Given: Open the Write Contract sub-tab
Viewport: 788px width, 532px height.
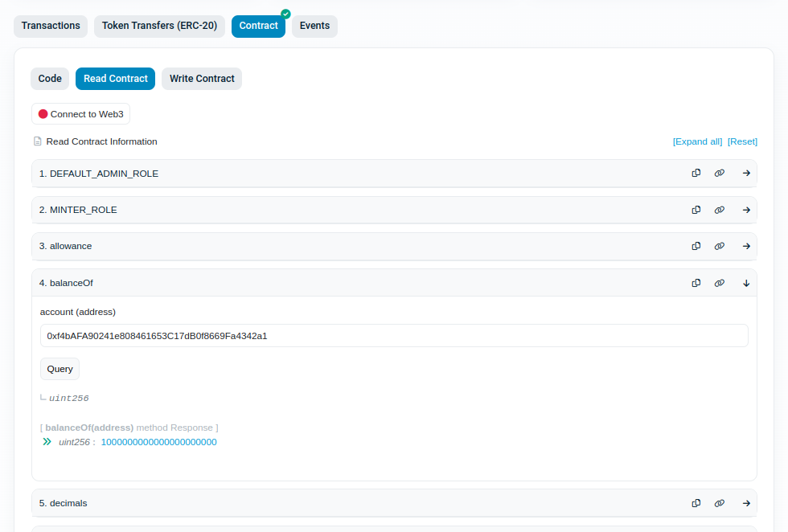Looking at the screenshot, I should tap(202, 79).
